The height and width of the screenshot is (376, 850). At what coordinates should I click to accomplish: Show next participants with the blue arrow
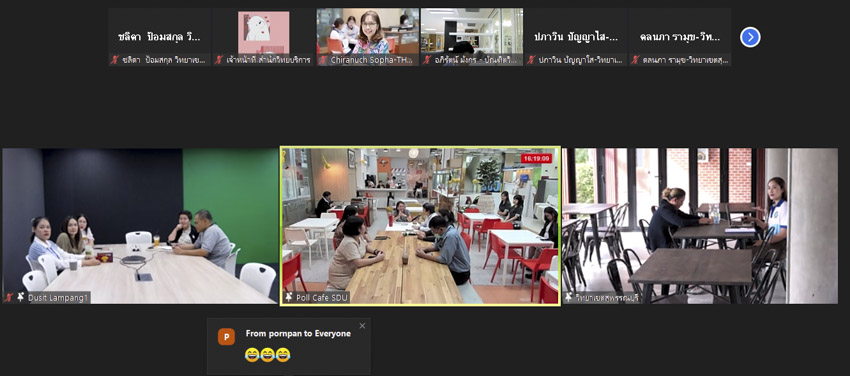[750, 37]
